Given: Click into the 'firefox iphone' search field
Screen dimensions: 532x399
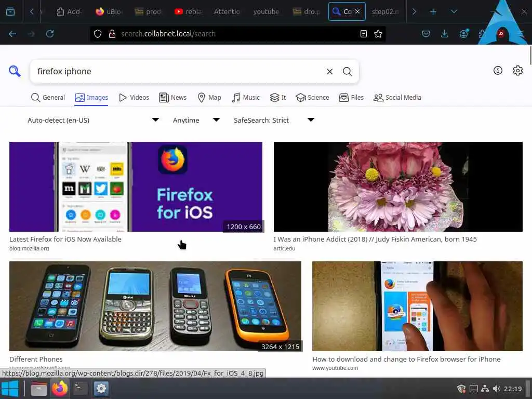Looking at the screenshot, I should (177, 72).
